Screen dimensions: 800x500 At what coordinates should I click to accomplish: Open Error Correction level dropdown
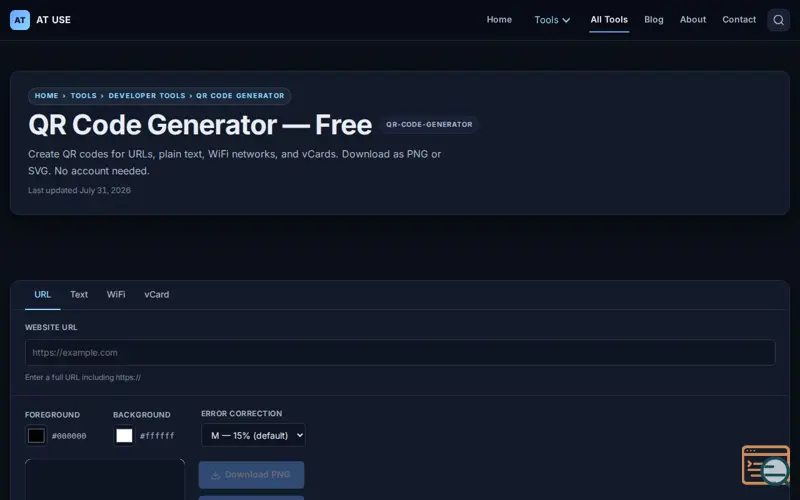pos(253,435)
